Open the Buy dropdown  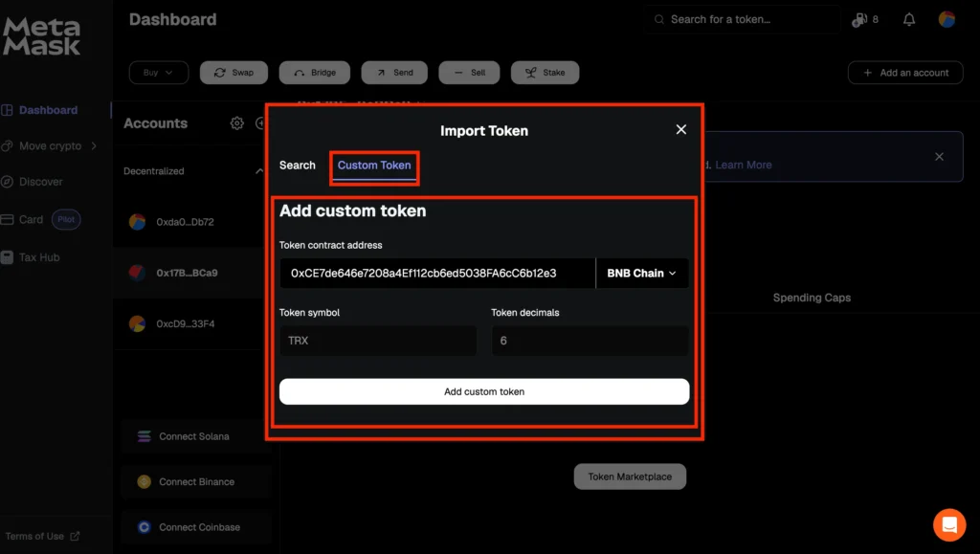click(x=158, y=73)
